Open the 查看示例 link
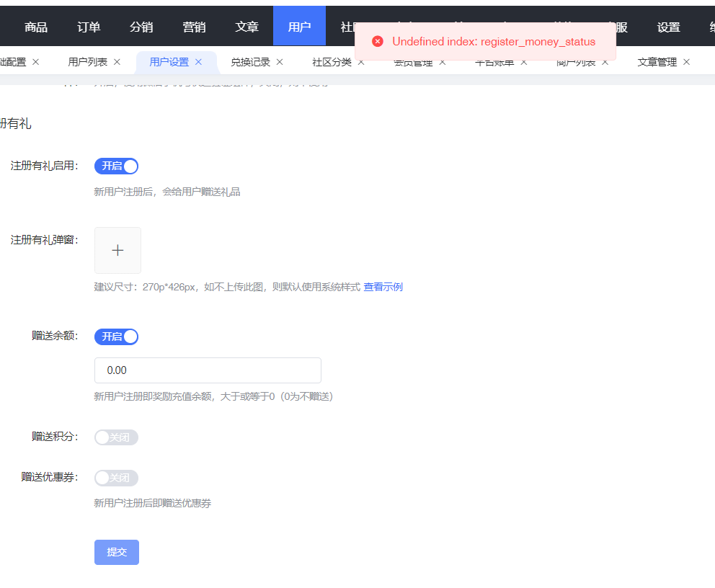The height and width of the screenshot is (588, 715). 383,287
